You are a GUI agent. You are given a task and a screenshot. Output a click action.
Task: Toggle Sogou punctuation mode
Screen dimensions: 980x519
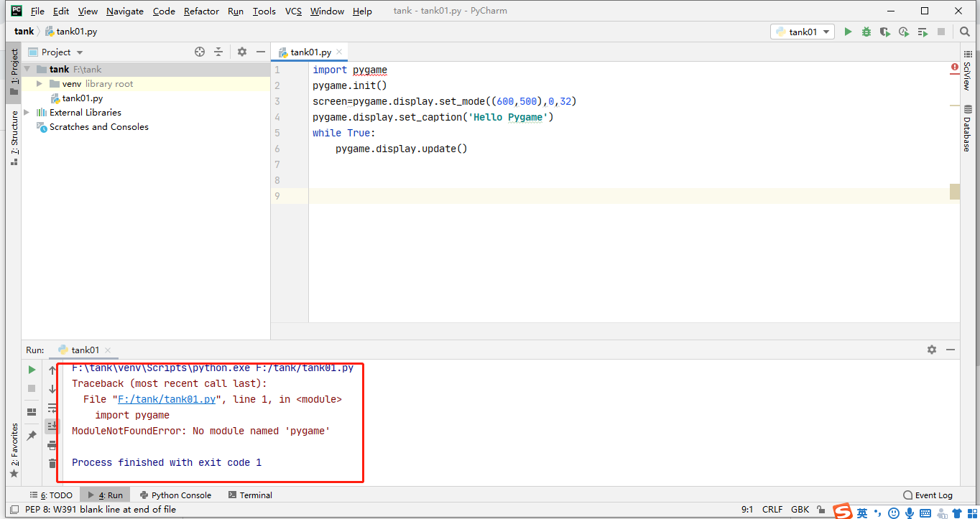(877, 513)
